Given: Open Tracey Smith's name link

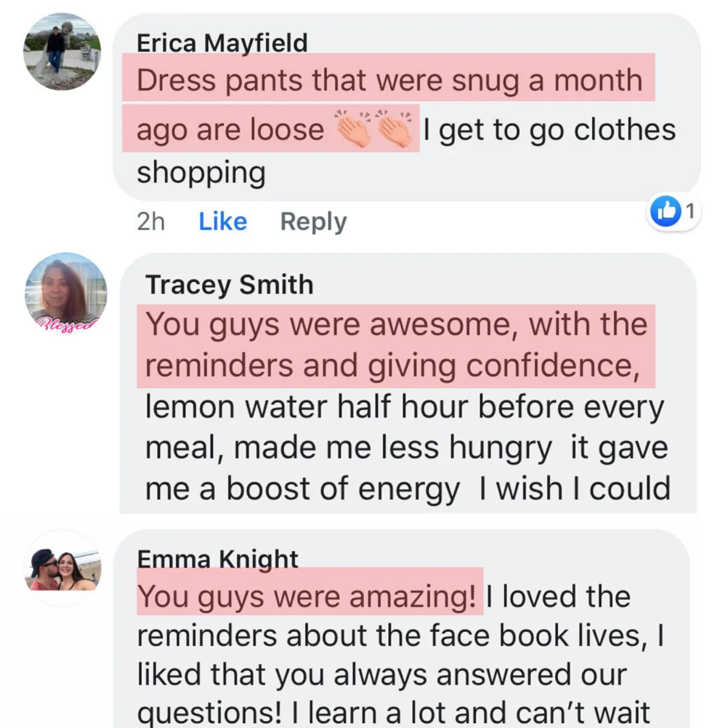Looking at the screenshot, I should (x=229, y=285).
